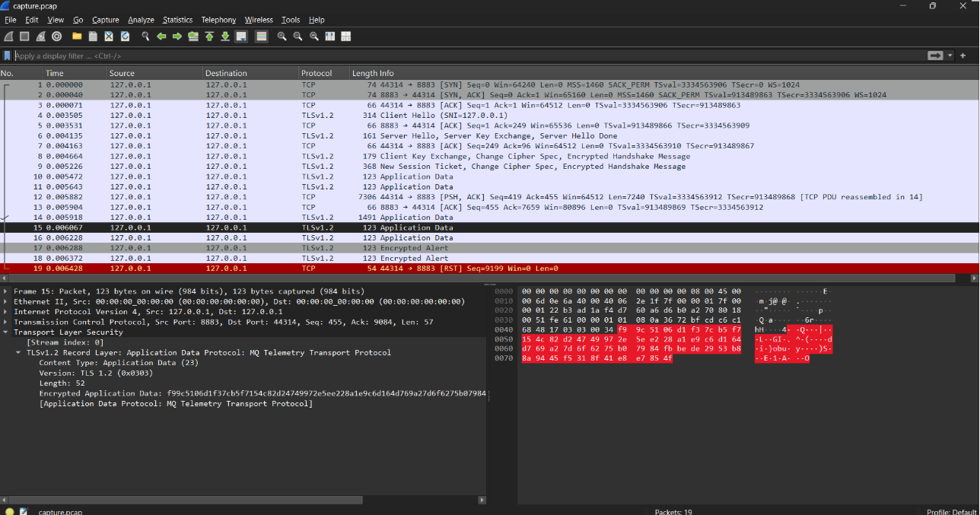Image resolution: width=980 pixels, height=515 pixels.
Task: Collapse the TLSv1.2 Record Layer node
Action: [19, 353]
